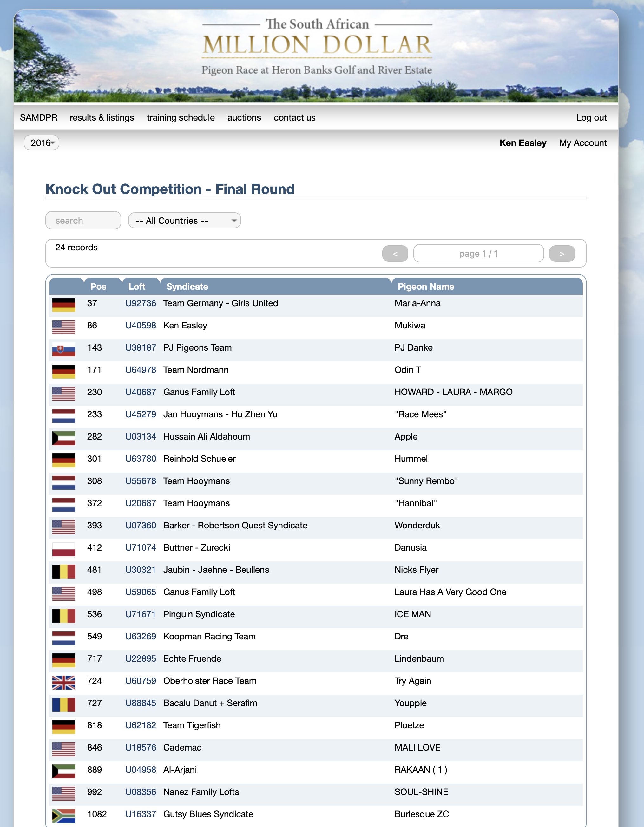The width and height of the screenshot is (644, 827).
Task: Click the Romanian flag beside Bacalu Danut + Serafim
Action: (x=63, y=704)
